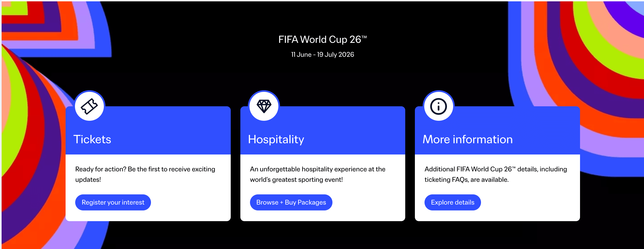Click the Tickets card description text
The image size is (644, 249).
click(x=145, y=174)
